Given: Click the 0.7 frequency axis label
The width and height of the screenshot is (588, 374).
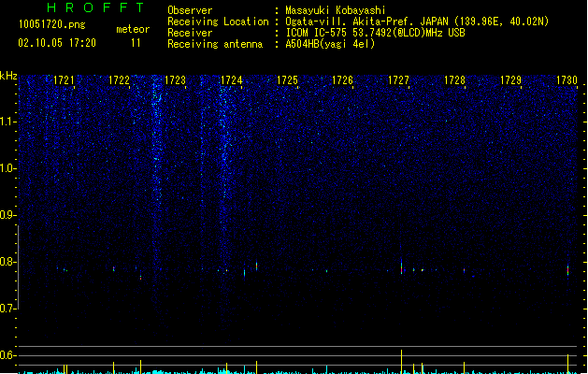Looking at the screenshot, I should 8,309.
